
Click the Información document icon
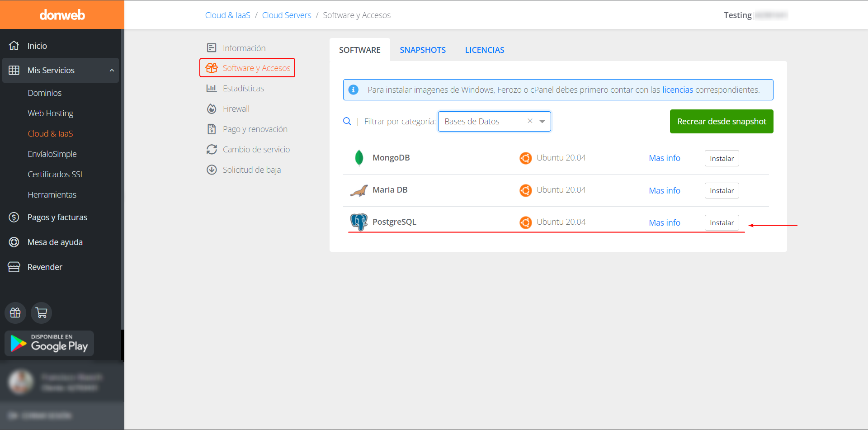coord(212,47)
